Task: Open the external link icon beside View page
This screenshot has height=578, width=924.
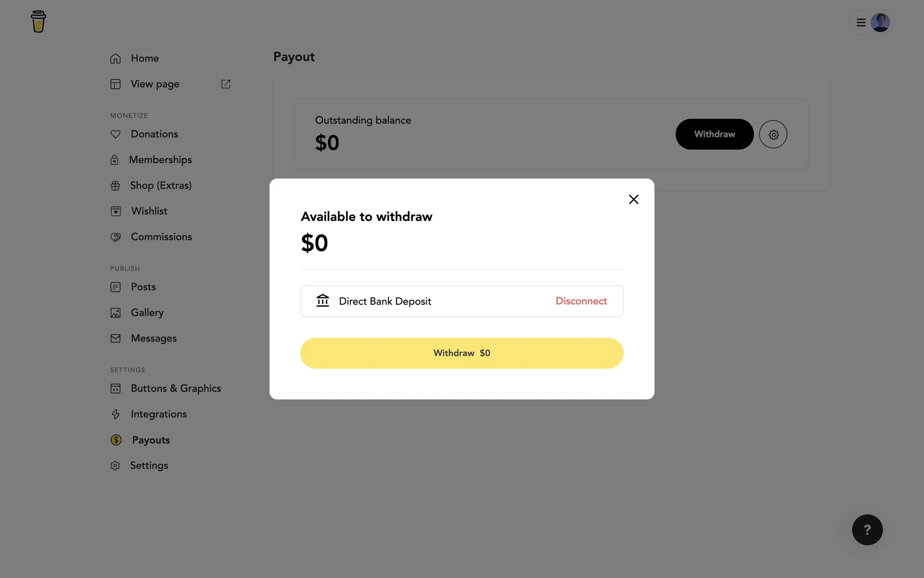Action: point(226,84)
